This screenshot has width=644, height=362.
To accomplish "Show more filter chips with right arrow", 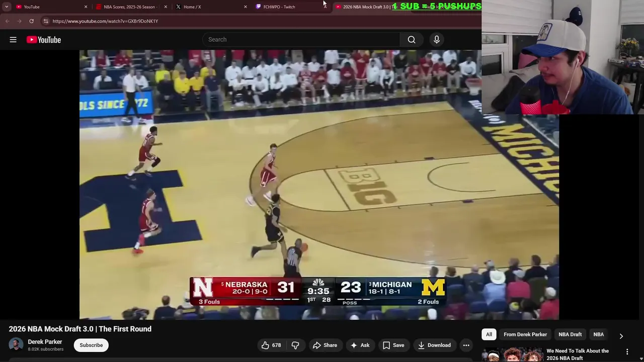I will point(621,336).
